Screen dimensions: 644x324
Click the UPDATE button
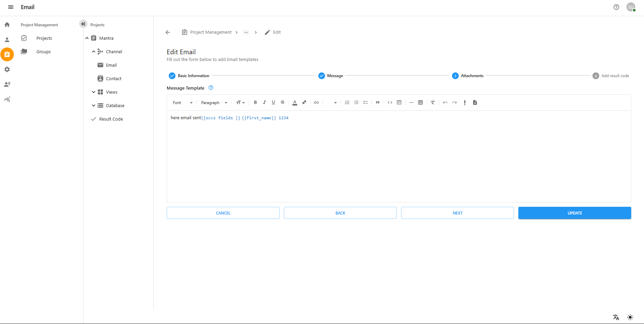(x=575, y=213)
